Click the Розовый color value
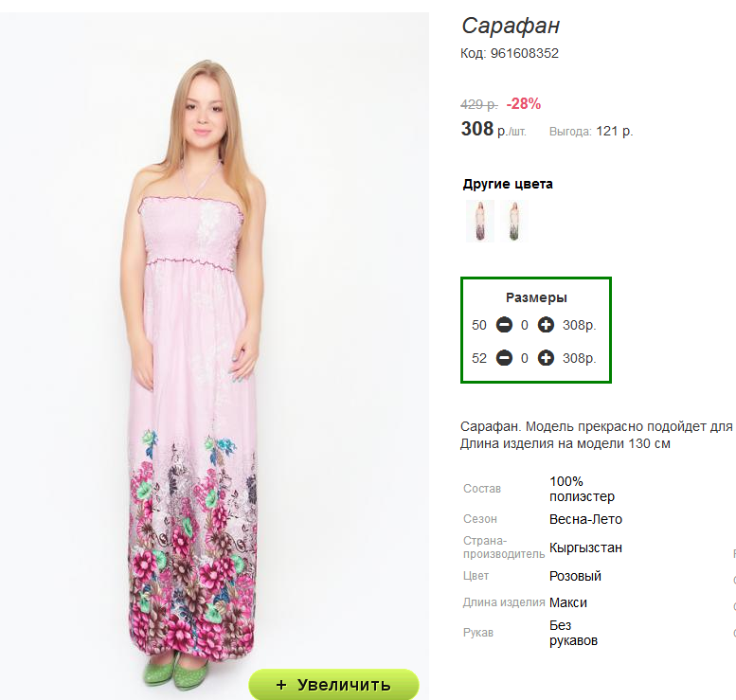 click(575, 576)
